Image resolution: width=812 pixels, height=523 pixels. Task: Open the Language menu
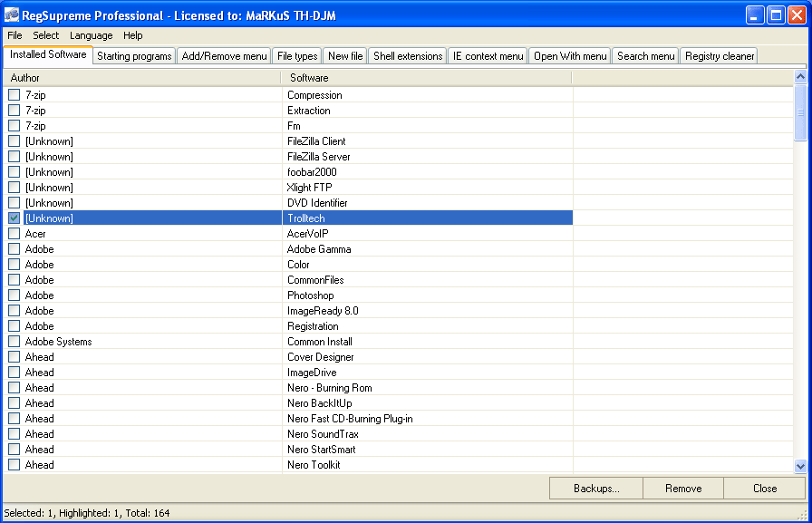92,35
